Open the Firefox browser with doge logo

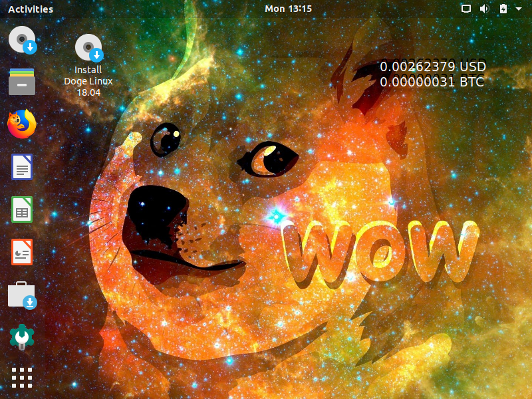tap(22, 124)
